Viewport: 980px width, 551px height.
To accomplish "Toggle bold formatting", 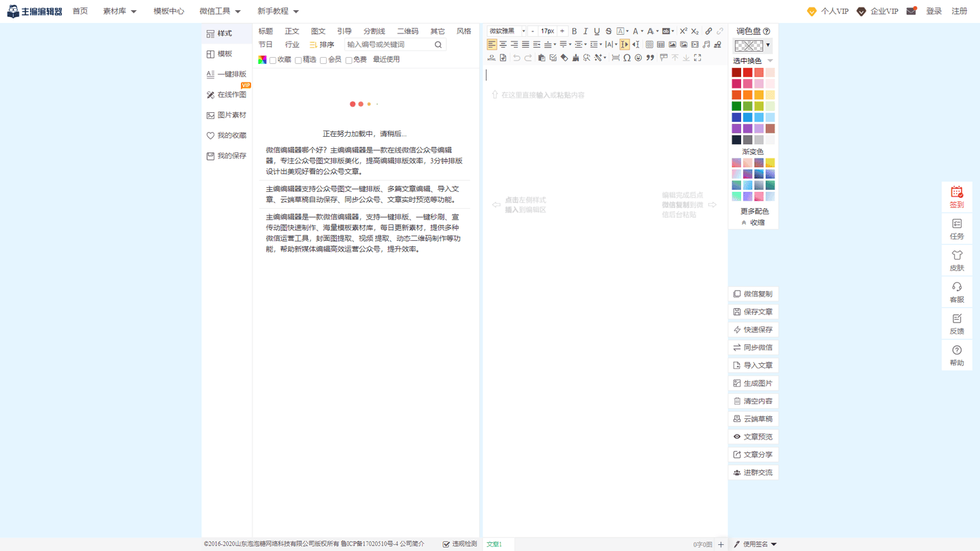I will [x=574, y=31].
